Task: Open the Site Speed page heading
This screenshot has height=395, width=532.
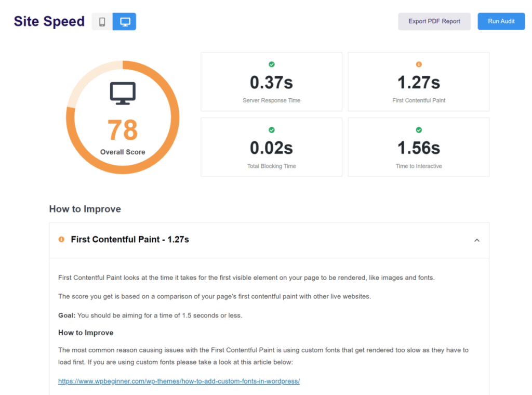Action: click(49, 21)
